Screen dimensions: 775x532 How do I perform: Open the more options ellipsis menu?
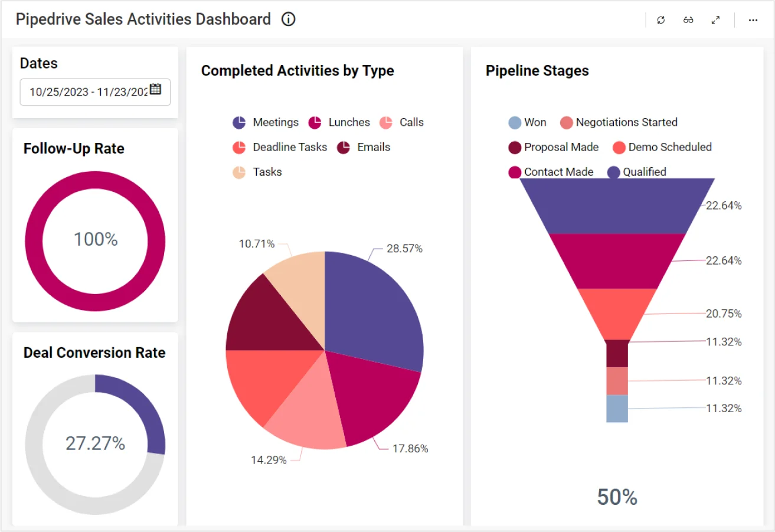[753, 20]
